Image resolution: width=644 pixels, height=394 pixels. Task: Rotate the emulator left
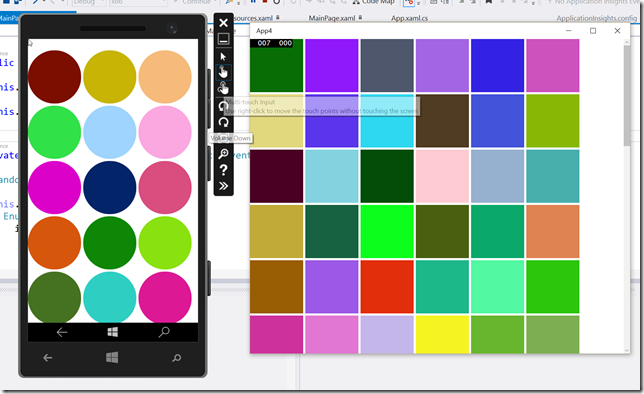[x=223, y=106]
